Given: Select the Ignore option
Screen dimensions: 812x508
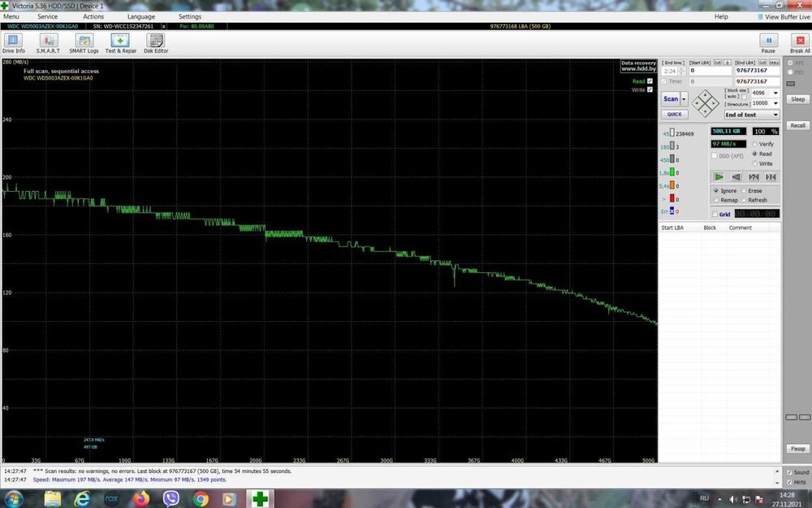Looking at the screenshot, I should pyautogui.click(x=716, y=191).
